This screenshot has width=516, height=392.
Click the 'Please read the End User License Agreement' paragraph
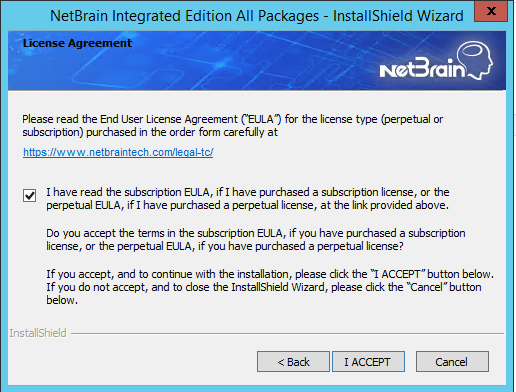pos(233,126)
